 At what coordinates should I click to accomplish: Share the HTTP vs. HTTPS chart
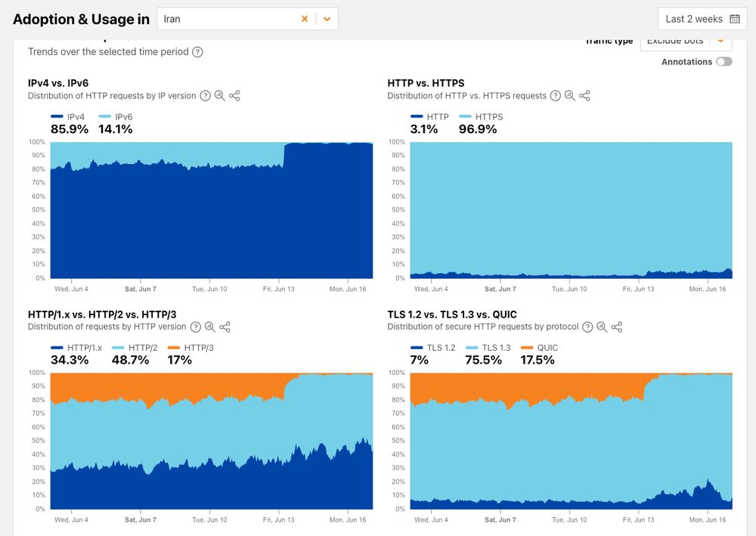click(x=584, y=96)
